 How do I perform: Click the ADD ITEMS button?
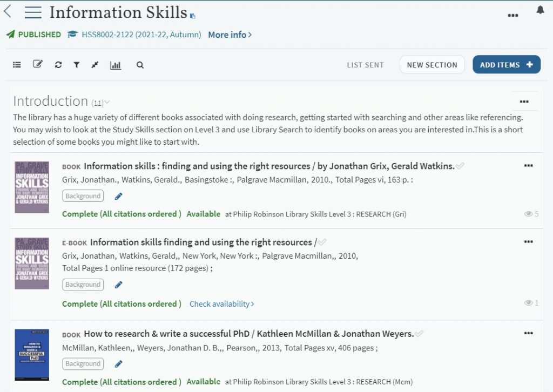pos(506,65)
